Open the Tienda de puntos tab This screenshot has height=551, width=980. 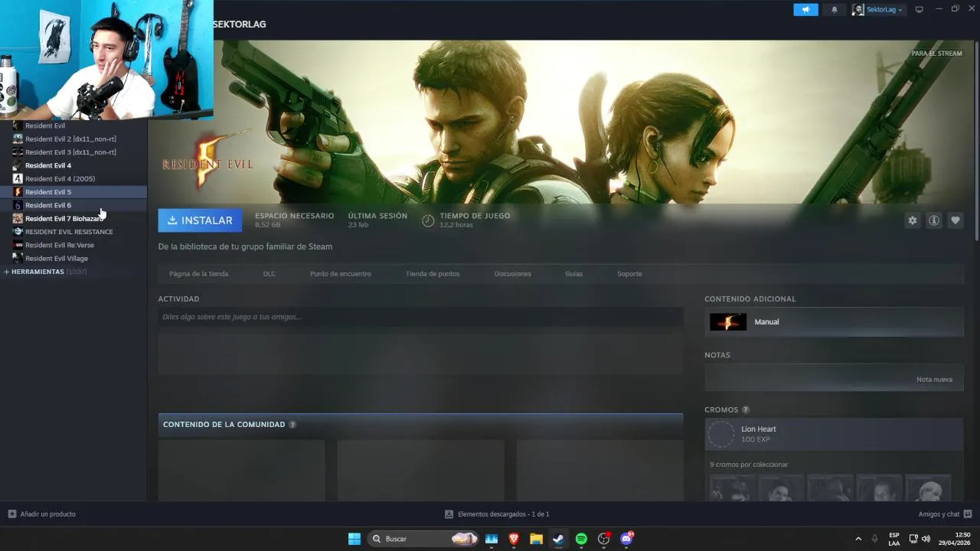(433, 274)
